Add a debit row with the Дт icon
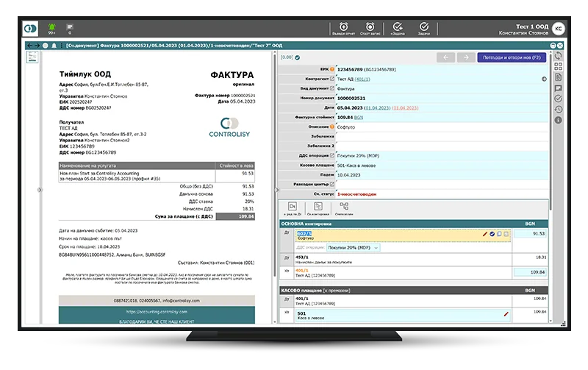 (x=293, y=208)
